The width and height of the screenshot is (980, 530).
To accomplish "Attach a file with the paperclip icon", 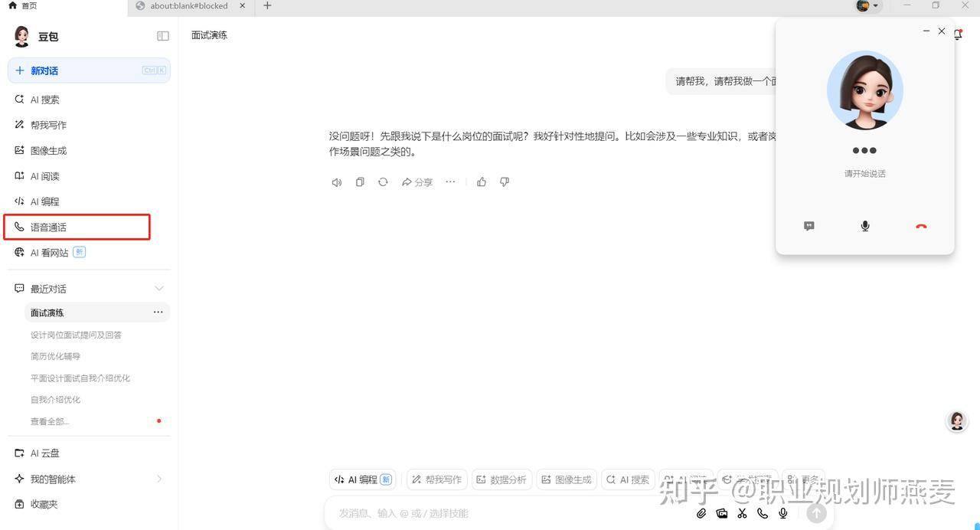I will point(701,514).
